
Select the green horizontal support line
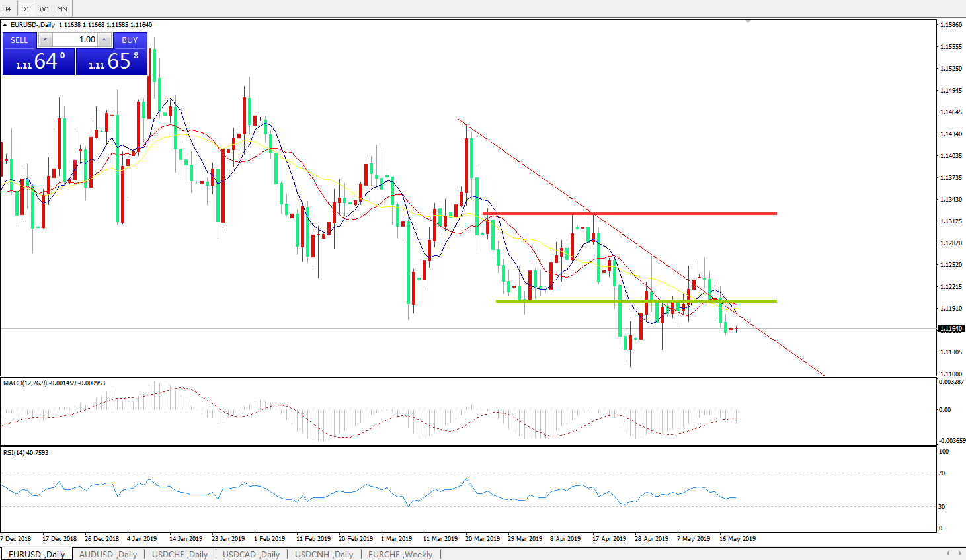coord(635,301)
